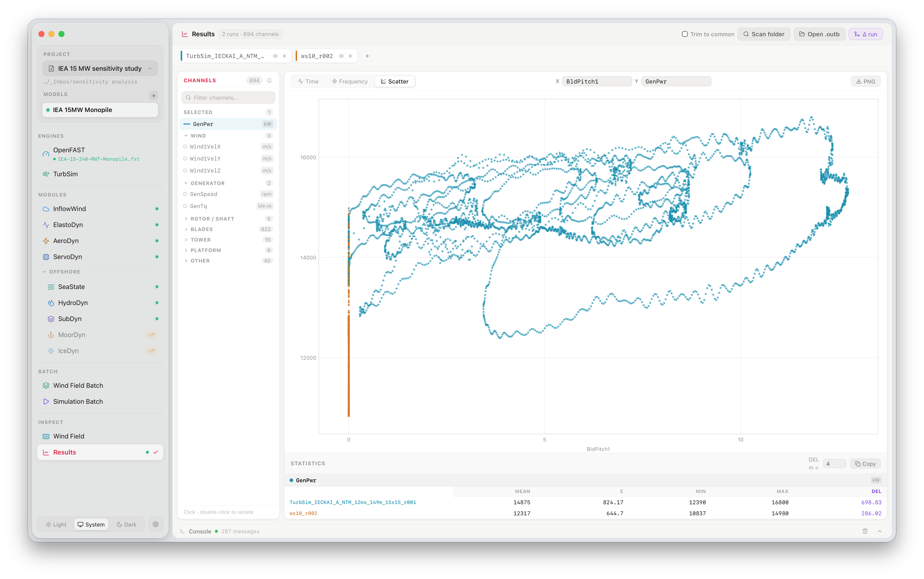924x579 pixels.
Task: Toggle visibility of ws10_r002 run
Action: click(341, 56)
